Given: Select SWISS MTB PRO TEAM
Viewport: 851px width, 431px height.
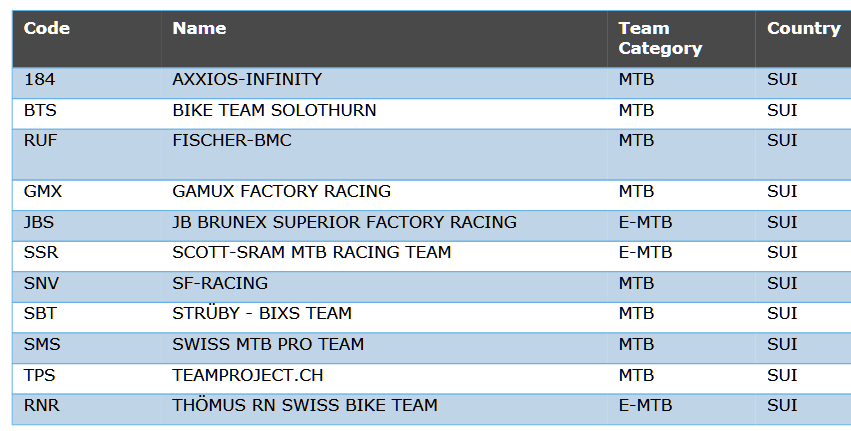Looking at the screenshot, I should pyautogui.click(x=268, y=344).
